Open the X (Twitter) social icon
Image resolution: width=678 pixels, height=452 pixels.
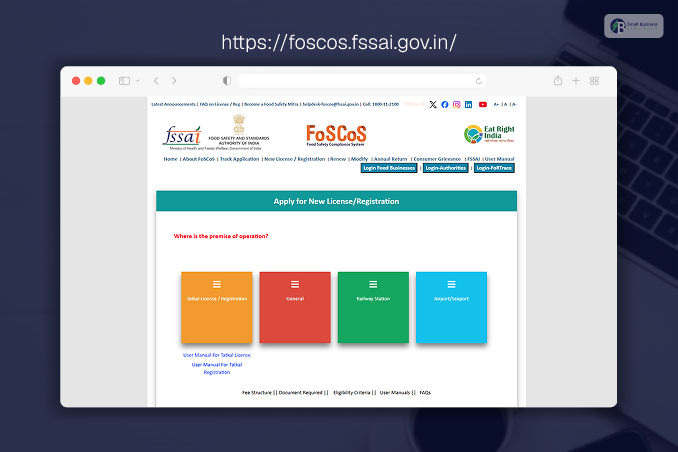tap(433, 105)
